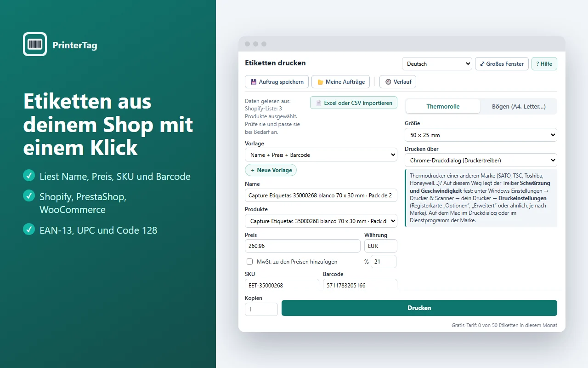Image resolution: width=588 pixels, height=368 pixels.
Task: Click the spreadsheet icon for Excel import
Action: 318,103
